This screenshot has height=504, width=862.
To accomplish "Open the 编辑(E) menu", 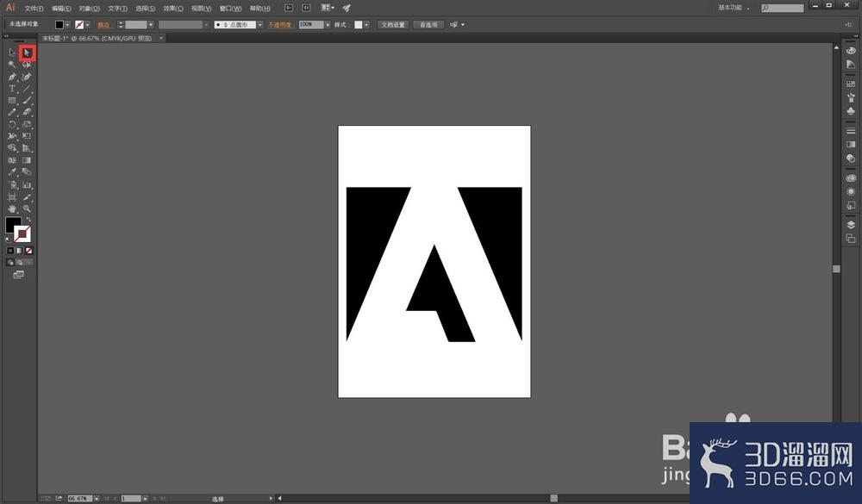I will click(x=61, y=9).
